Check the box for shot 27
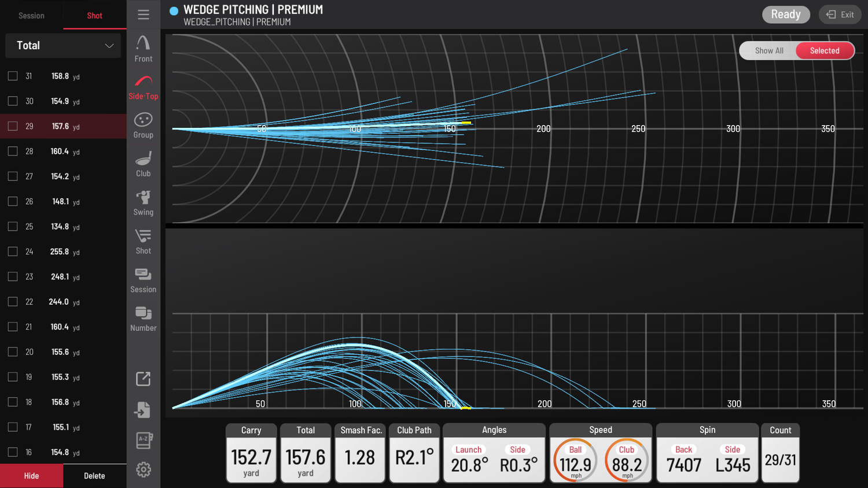Image resolution: width=868 pixels, height=488 pixels. 13,176
